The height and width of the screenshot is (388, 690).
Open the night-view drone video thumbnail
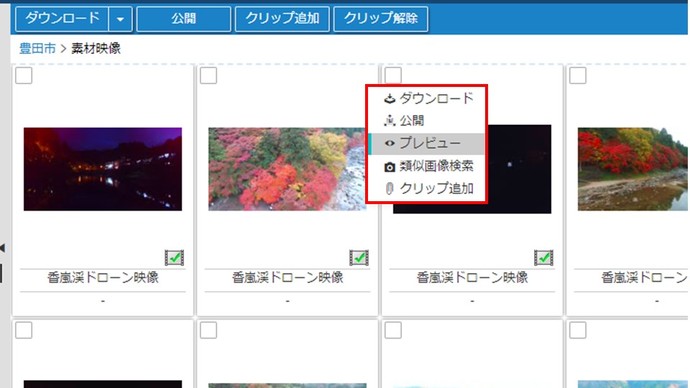tap(103, 169)
